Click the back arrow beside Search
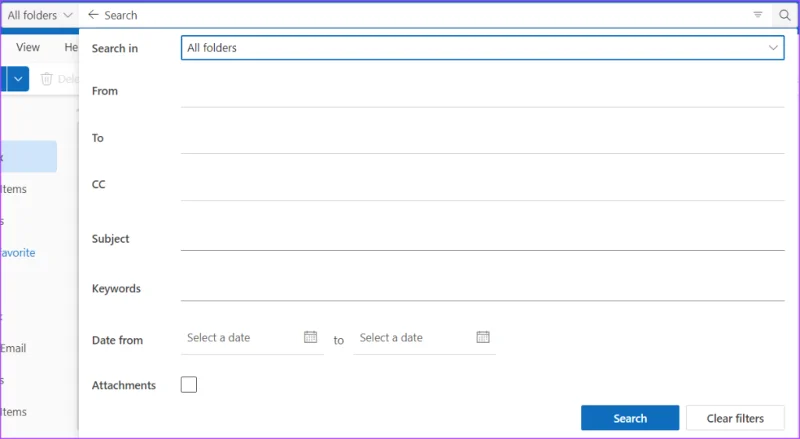This screenshot has height=439, width=800. point(93,15)
